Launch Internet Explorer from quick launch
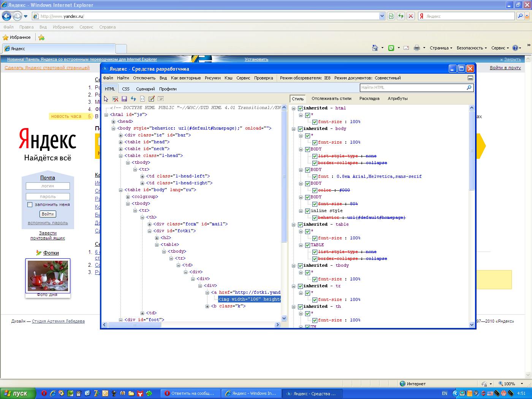532x399 pixels. click(53, 393)
